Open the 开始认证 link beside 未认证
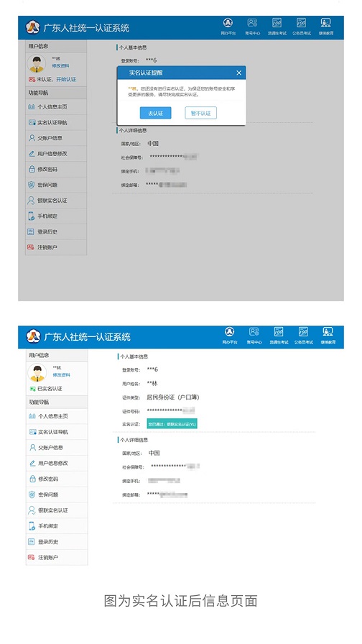362x644 pixels. tap(66, 79)
